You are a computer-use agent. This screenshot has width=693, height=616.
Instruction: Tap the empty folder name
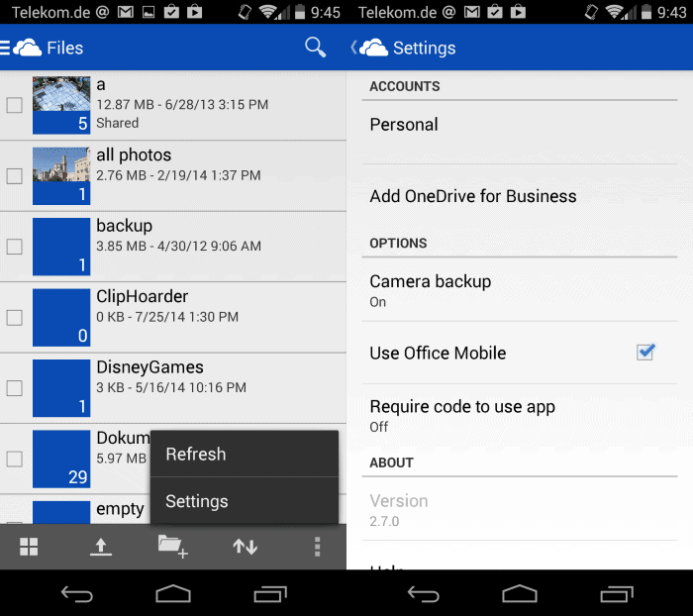coord(120,509)
